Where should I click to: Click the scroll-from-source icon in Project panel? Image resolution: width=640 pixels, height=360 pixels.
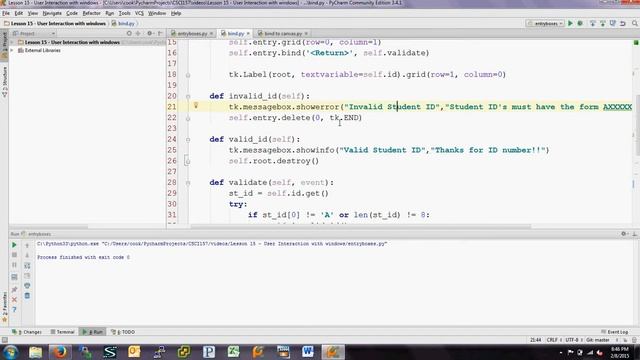[129, 33]
